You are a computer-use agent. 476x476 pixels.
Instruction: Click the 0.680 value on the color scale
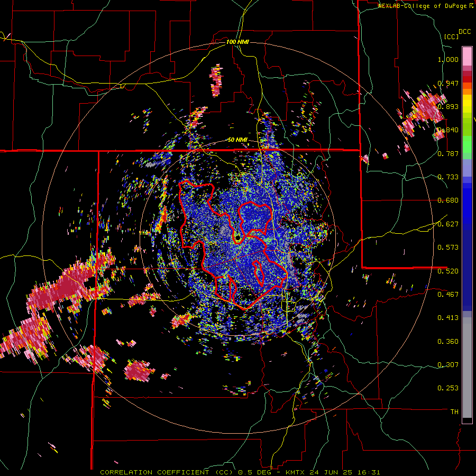[448, 200]
